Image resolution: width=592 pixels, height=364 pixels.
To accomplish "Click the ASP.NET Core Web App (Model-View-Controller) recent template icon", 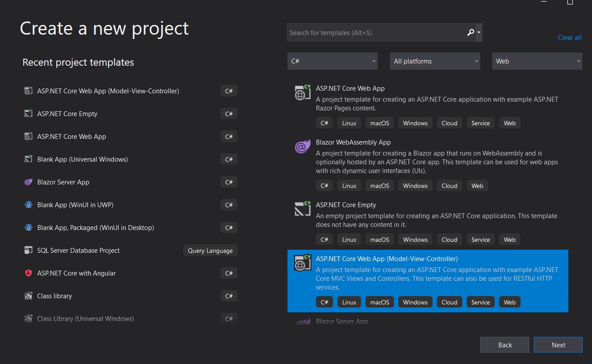I will tap(28, 91).
